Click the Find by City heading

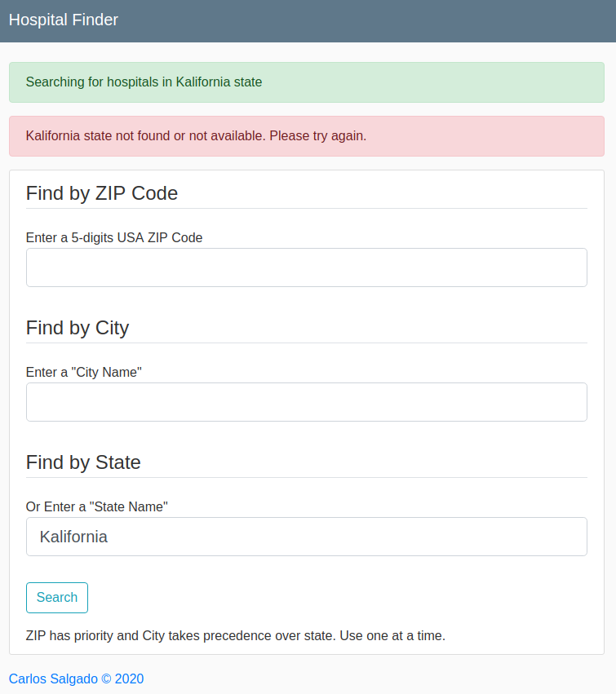coord(78,328)
